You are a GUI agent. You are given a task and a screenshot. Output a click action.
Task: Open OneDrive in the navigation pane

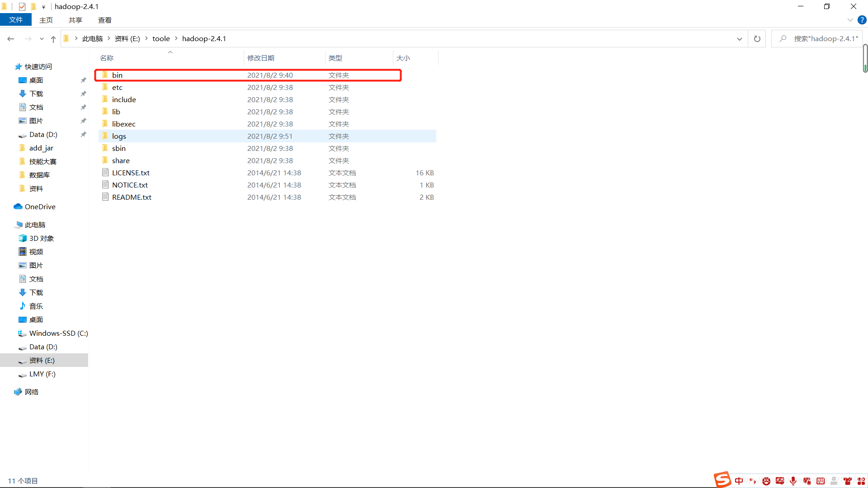40,206
